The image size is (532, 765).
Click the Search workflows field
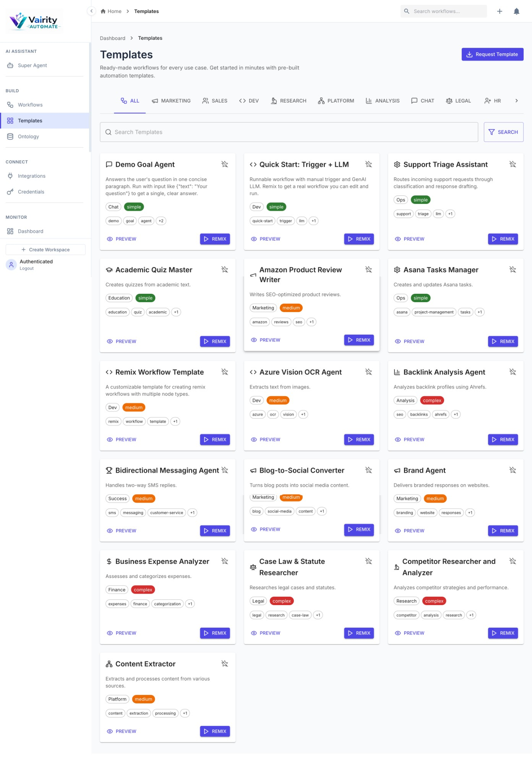[444, 11]
